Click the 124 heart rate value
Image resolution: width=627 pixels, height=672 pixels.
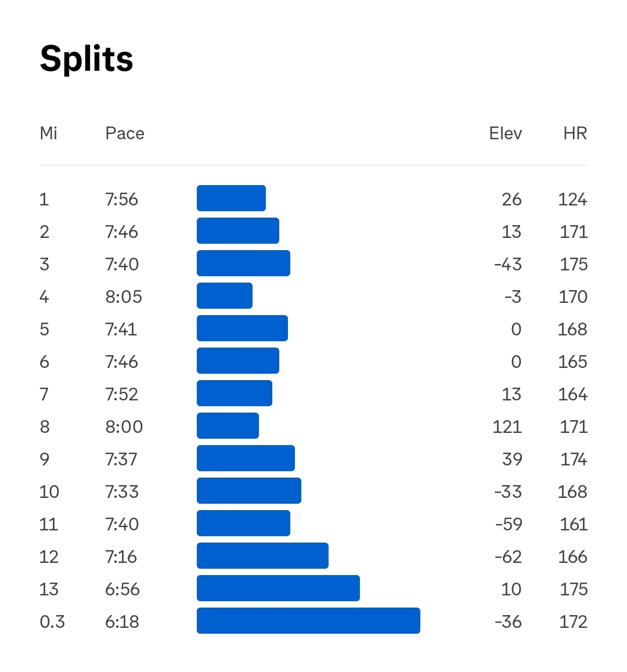572,199
